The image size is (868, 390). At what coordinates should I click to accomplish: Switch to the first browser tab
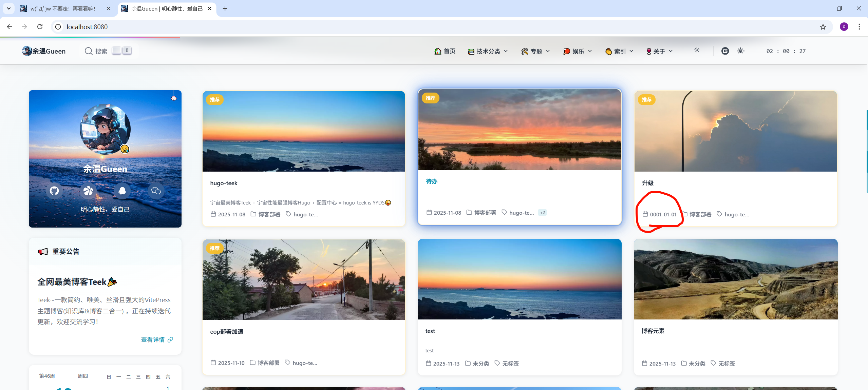click(63, 8)
